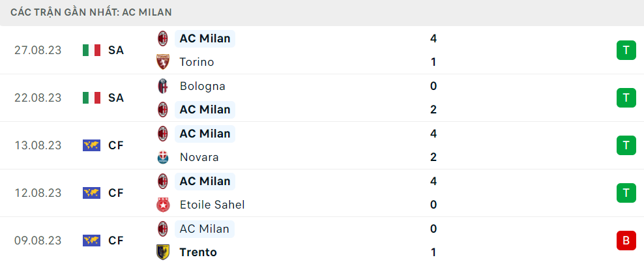The width and height of the screenshot is (644, 264).
Task: Open bold Trento team name link
Action: coord(198,252)
